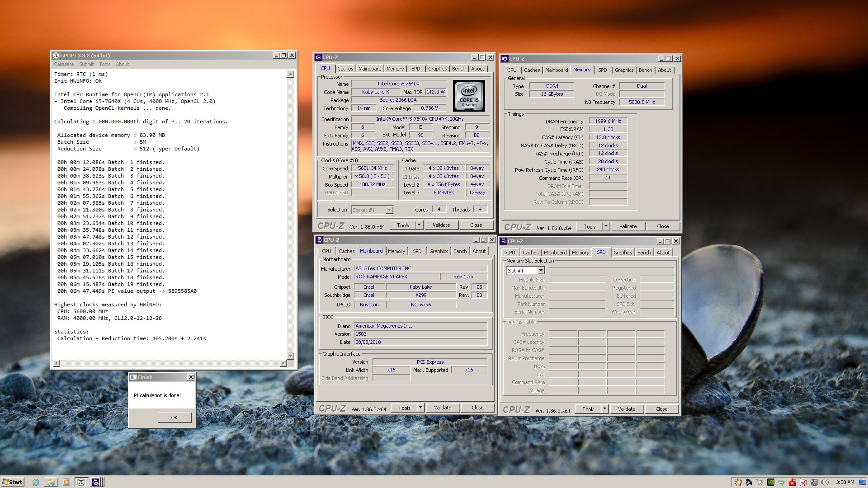Screen dimensions: 868x488
Task: Switch to GPUPI via its taskbar pi icon
Action: [81, 482]
